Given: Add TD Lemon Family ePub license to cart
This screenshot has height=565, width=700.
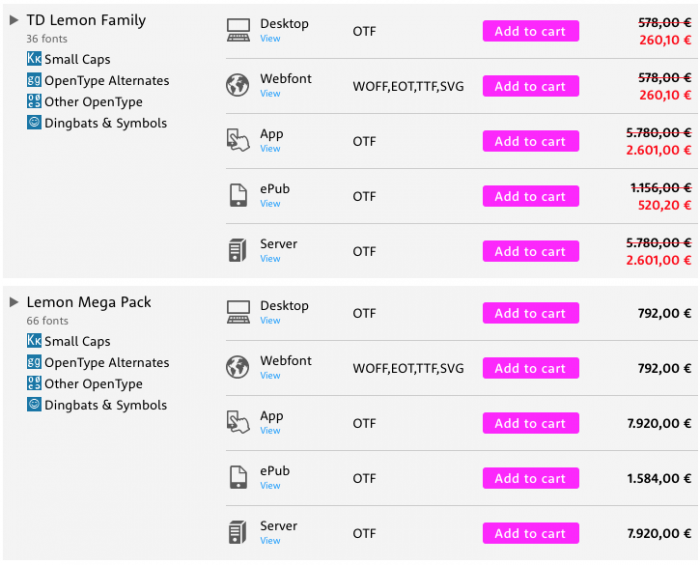Looking at the screenshot, I should 531,196.
